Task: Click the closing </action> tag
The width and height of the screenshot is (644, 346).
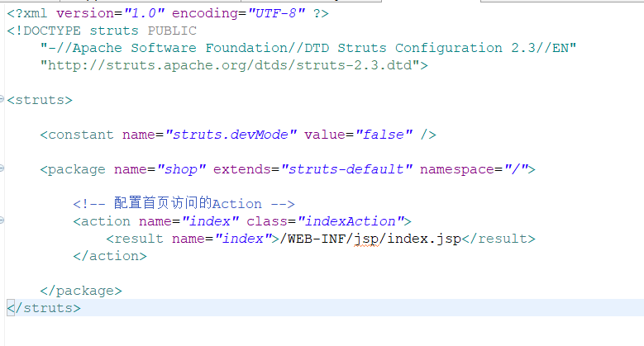Action: coord(110,256)
